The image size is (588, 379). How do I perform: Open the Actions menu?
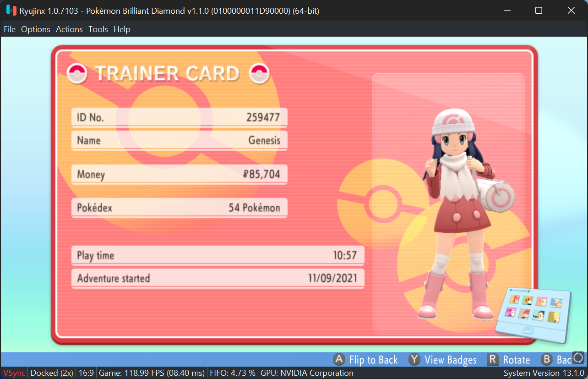(69, 29)
